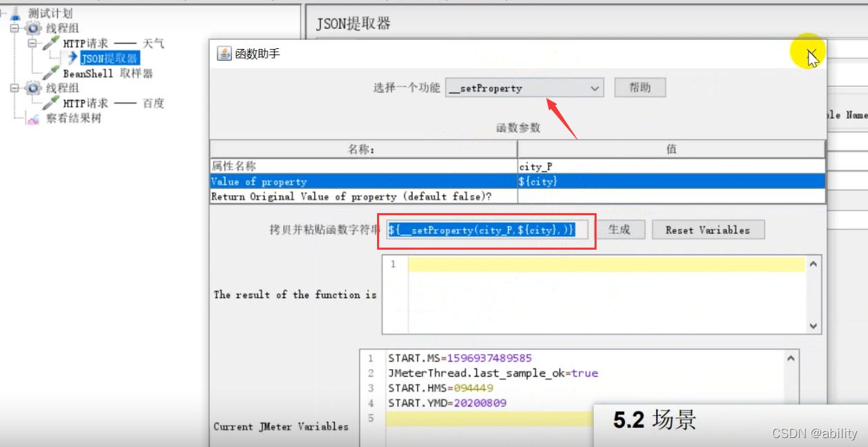Click the START.HMS variable line
This screenshot has height=447, width=868.
coord(441,388)
